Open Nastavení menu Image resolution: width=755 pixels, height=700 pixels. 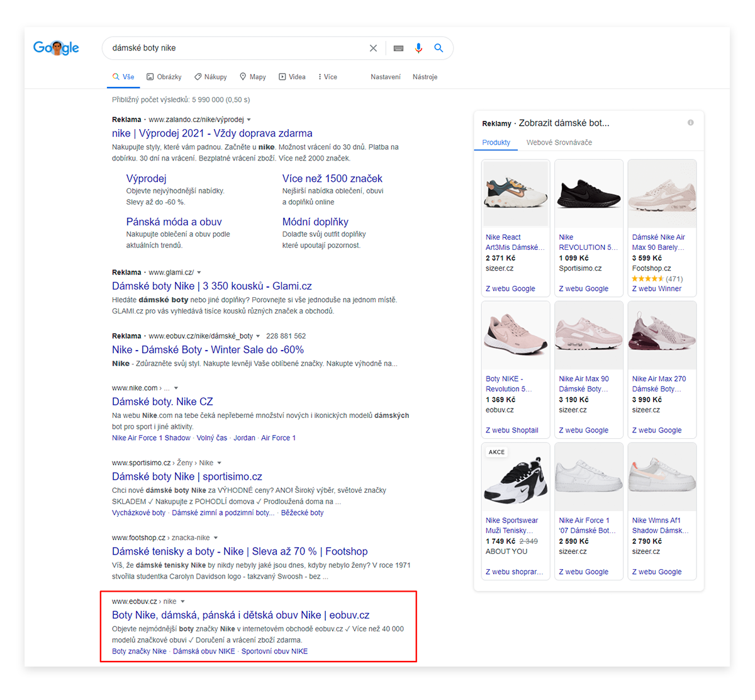(386, 77)
